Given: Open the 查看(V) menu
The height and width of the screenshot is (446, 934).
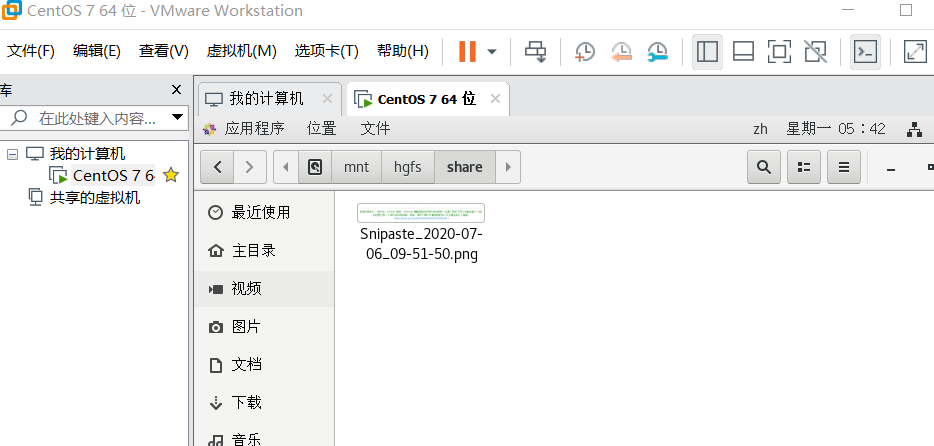Looking at the screenshot, I should pyautogui.click(x=164, y=51).
